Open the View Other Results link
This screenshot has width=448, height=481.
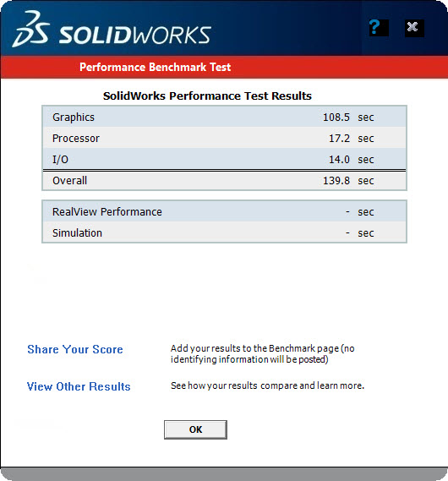[79, 386]
